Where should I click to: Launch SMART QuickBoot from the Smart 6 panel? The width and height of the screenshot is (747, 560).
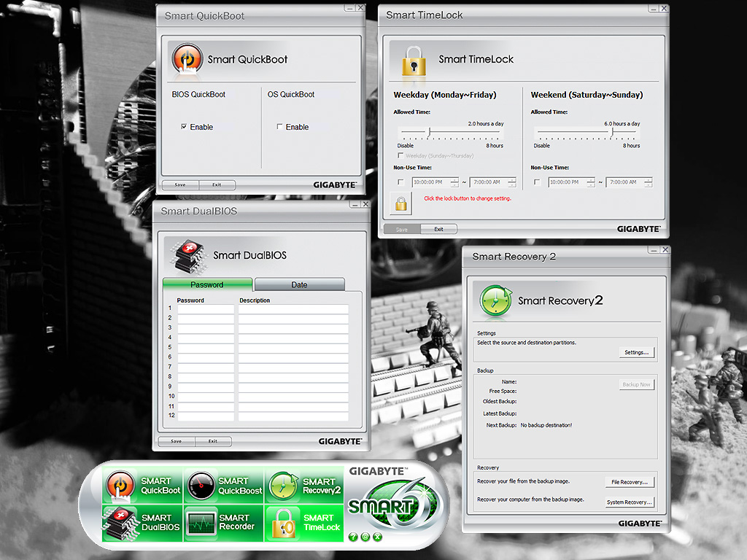pyautogui.click(x=142, y=485)
